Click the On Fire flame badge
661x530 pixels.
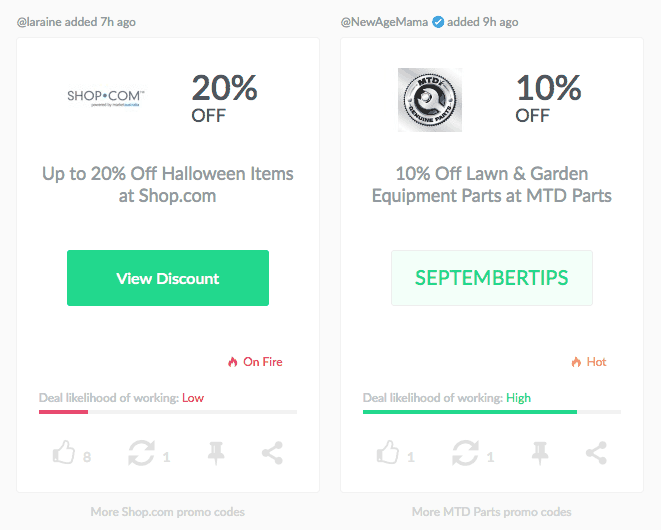click(x=255, y=362)
